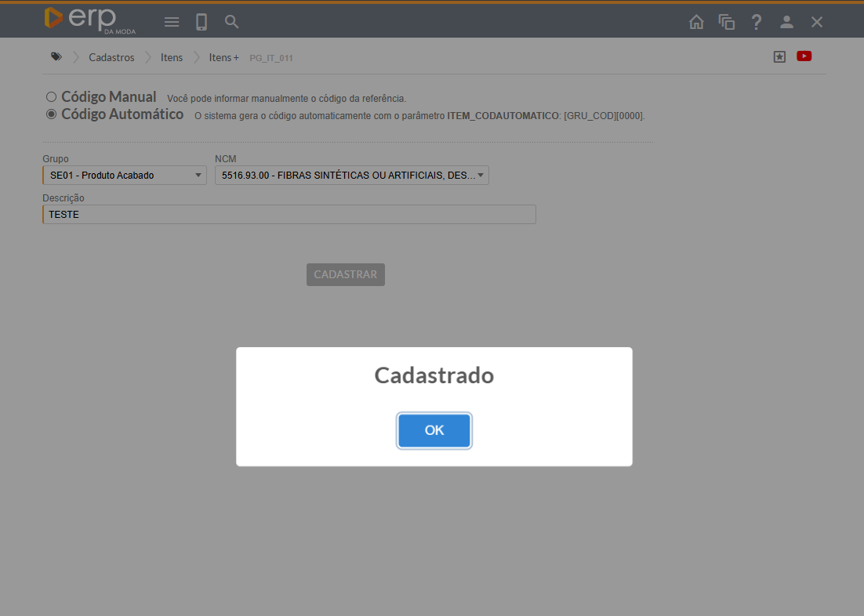Screen dimensions: 864x616
Task: Click the help question mark icon
Action: 757,22
